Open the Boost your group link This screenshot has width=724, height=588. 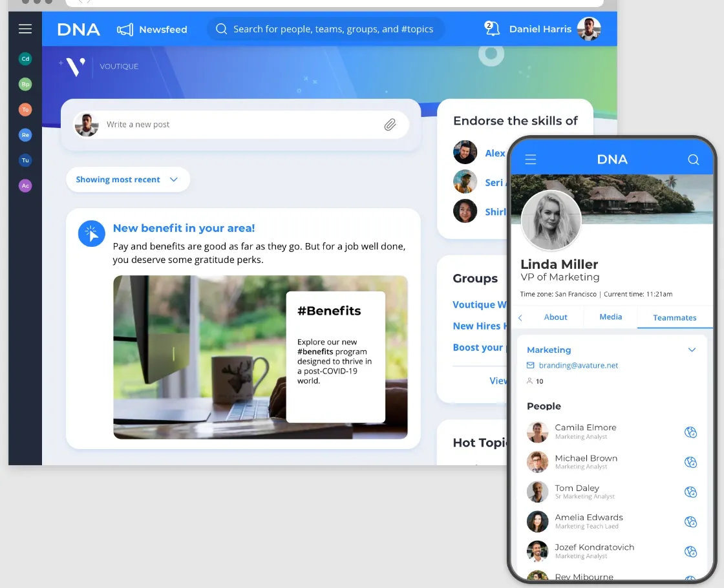(479, 348)
